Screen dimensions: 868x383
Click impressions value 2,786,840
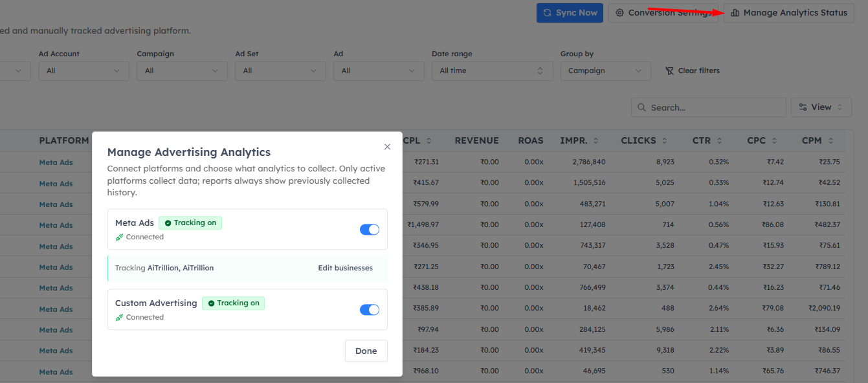pos(589,162)
